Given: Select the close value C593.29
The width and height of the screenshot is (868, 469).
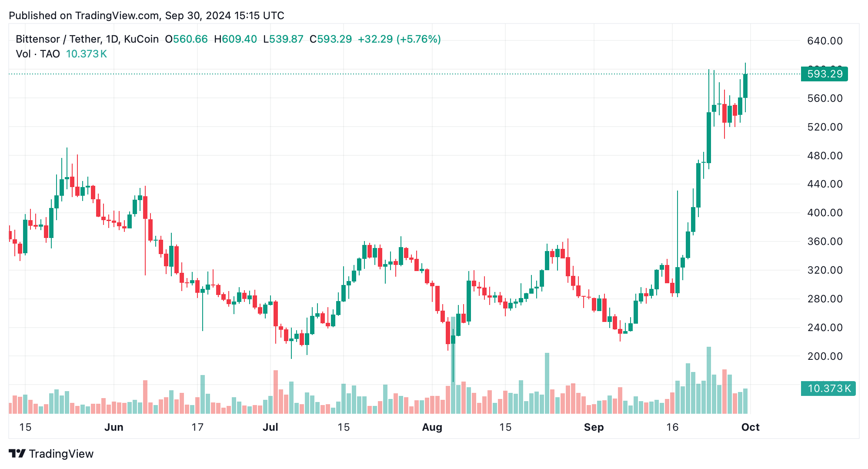Looking at the screenshot, I should [331, 39].
